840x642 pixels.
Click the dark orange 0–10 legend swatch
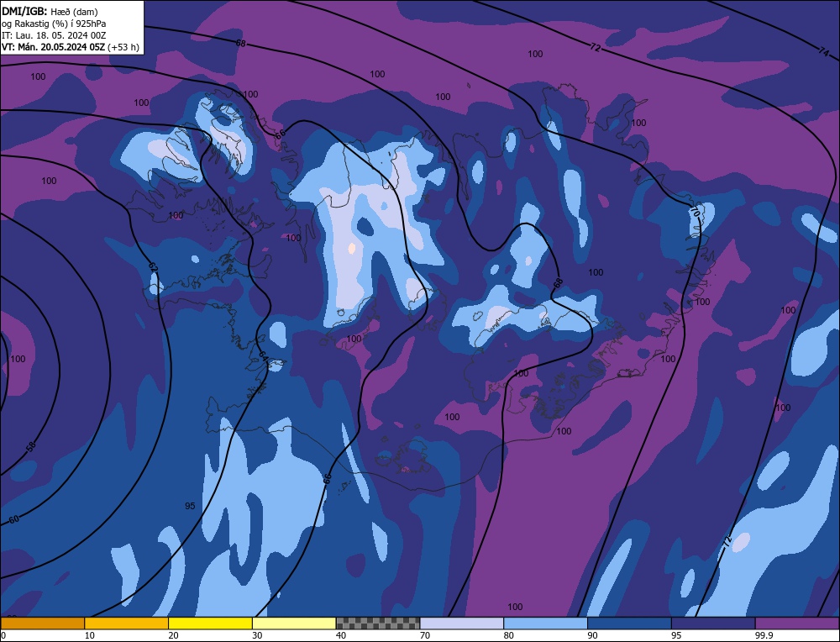(42, 624)
